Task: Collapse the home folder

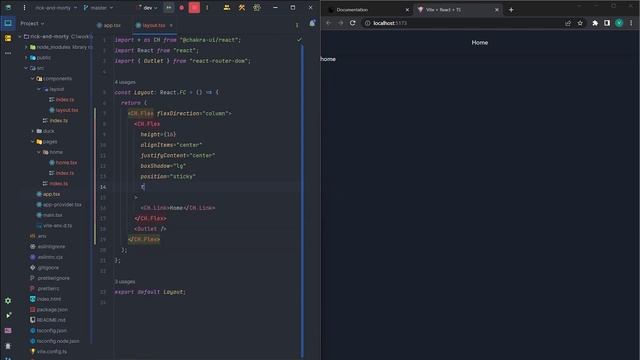Action: click(x=39, y=152)
